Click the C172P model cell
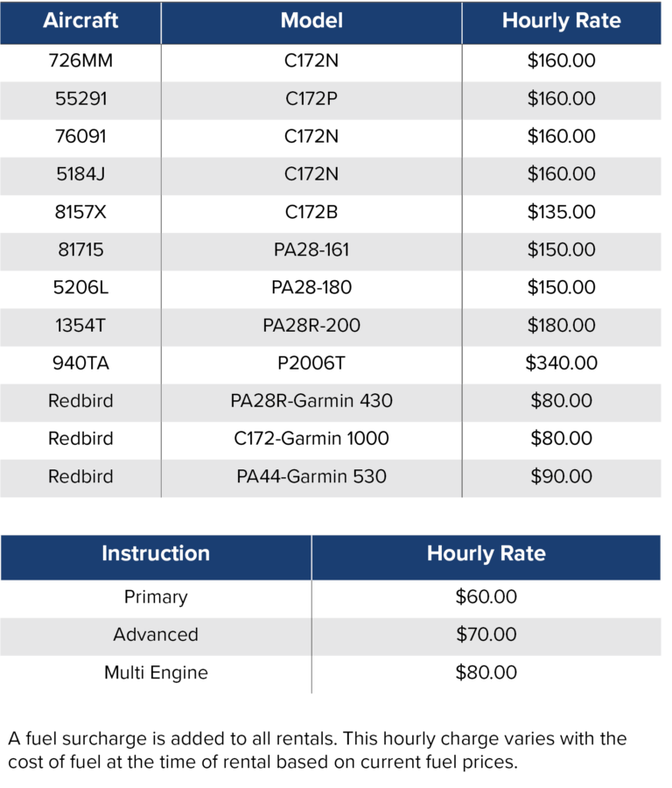The image size is (672, 788). (311, 98)
